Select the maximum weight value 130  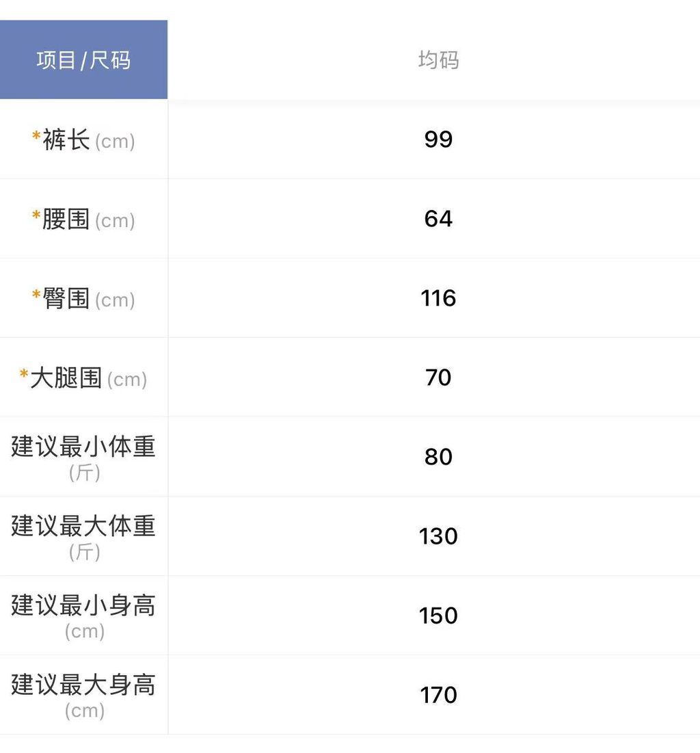click(x=438, y=536)
